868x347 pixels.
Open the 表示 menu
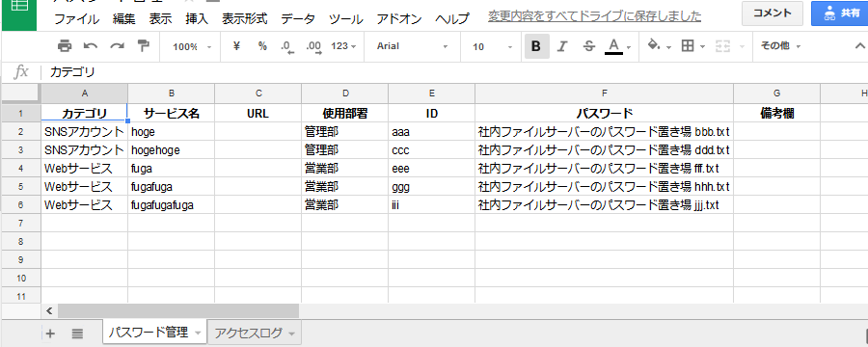pyautogui.click(x=160, y=19)
